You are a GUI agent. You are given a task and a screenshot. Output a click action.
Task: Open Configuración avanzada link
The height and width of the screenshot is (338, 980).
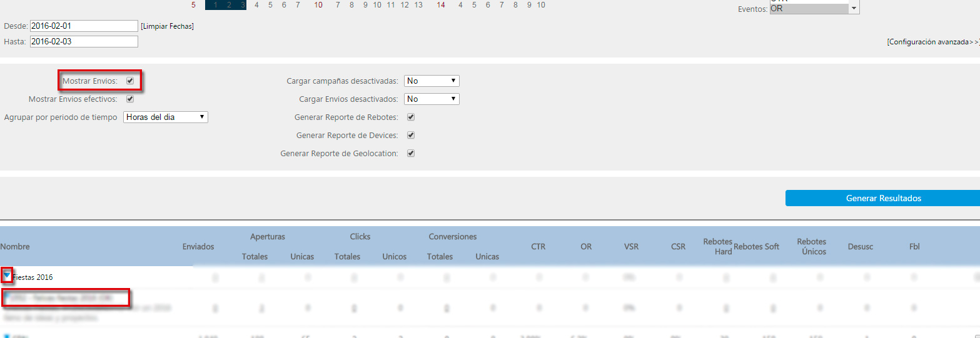pyautogui.click(x=933, y=42)
